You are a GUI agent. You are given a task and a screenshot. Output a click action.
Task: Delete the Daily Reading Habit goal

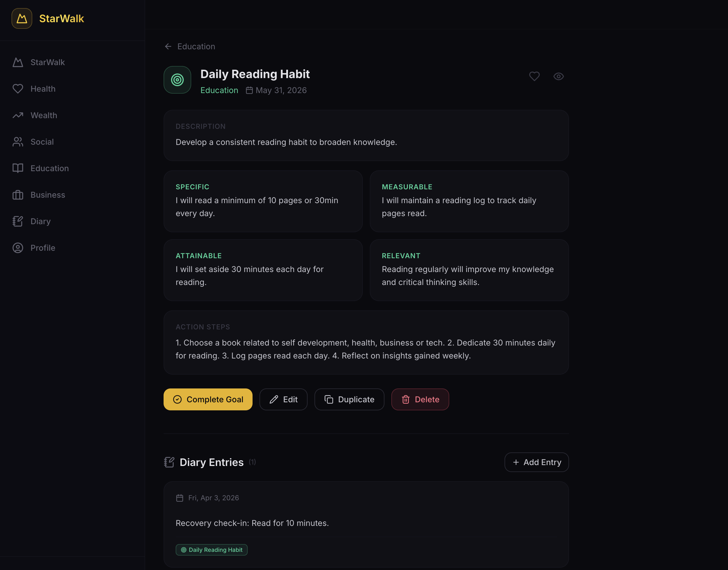pyautogui.click(x=420, y=399)
